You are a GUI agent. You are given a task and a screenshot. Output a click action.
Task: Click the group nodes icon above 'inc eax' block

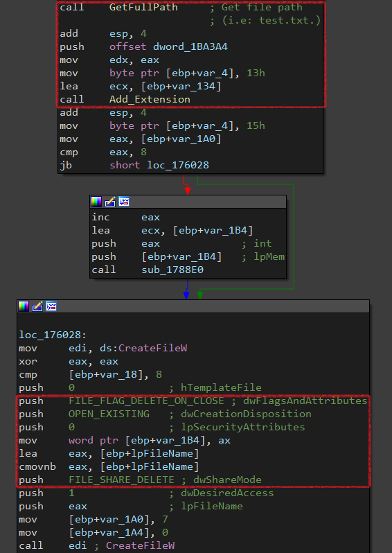124,202
